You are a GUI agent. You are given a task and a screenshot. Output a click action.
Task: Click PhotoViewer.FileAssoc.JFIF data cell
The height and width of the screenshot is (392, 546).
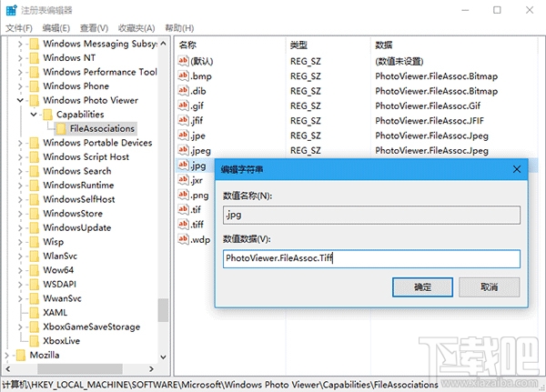pos(430,120)
